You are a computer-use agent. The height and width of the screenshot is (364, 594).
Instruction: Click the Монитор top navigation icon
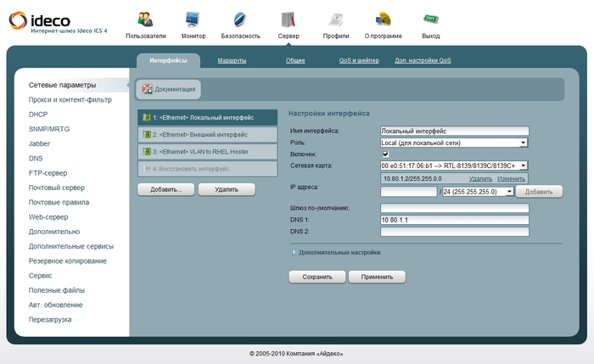pyautogui.click(x=193, y=20)
